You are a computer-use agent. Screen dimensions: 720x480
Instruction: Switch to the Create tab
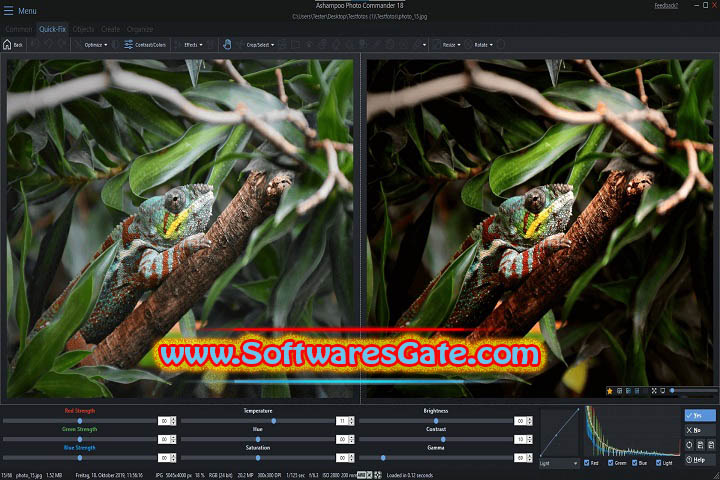110,29
